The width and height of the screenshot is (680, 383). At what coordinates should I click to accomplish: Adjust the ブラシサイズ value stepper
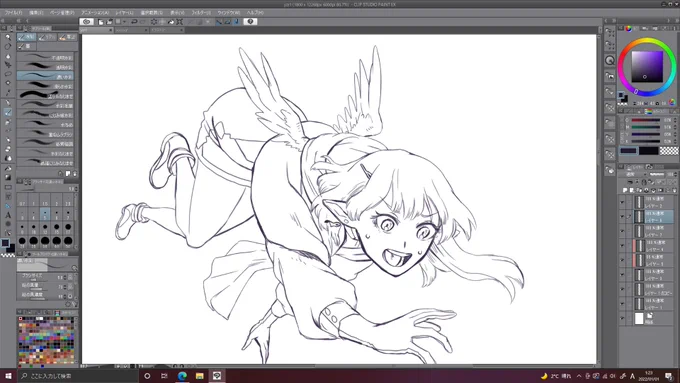[65, 278]
